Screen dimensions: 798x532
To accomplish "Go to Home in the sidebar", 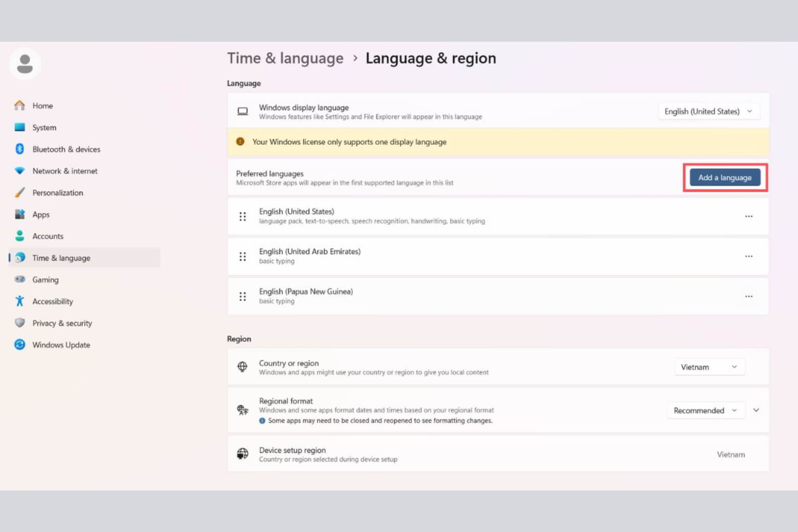I will [42, 105].
